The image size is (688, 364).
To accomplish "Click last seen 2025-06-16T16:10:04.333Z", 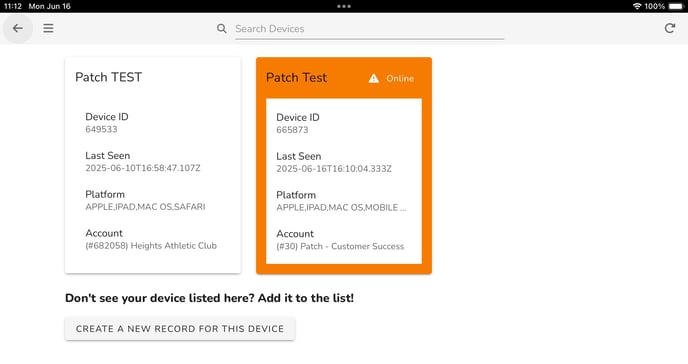I will [x=334, y=169].
